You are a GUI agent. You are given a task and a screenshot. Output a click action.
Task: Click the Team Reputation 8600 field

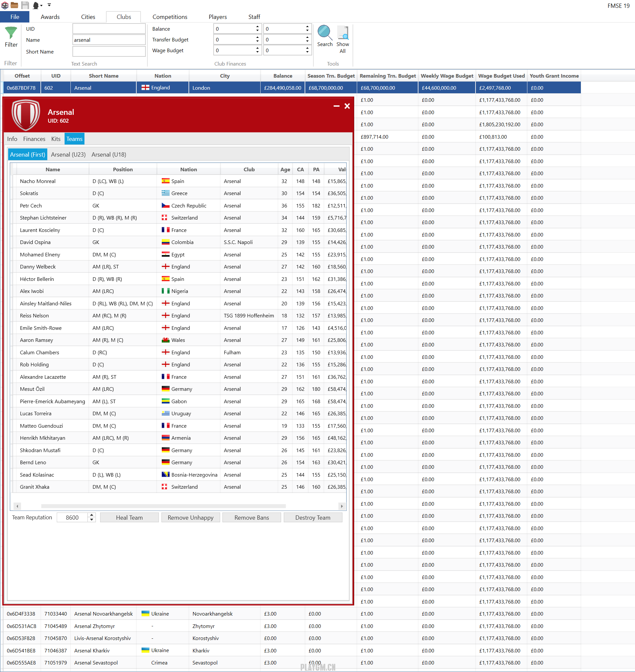(x=72, y=517)
